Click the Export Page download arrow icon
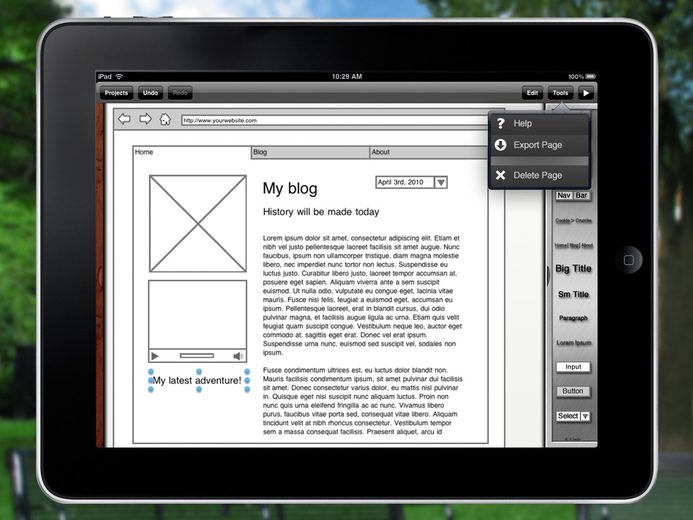The width and height of the screenshot is (693, 520). [500, 145]
